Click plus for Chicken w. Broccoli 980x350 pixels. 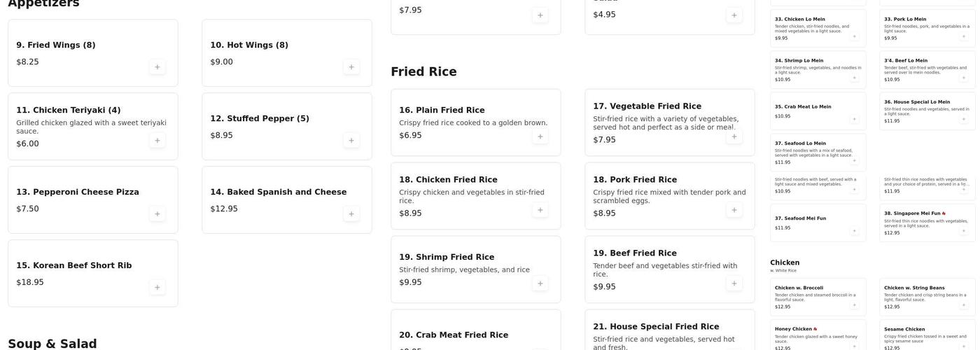[x=854, y=305]
